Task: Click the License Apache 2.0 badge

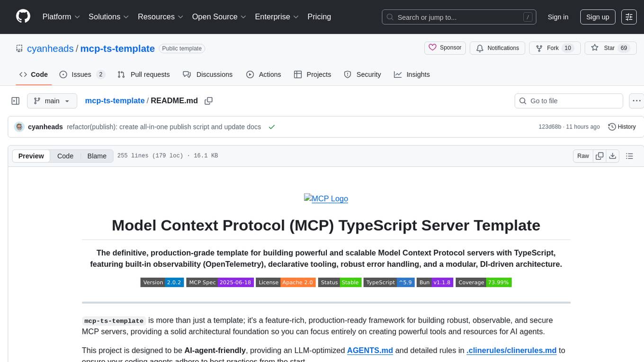Action: tap(286, 282)
